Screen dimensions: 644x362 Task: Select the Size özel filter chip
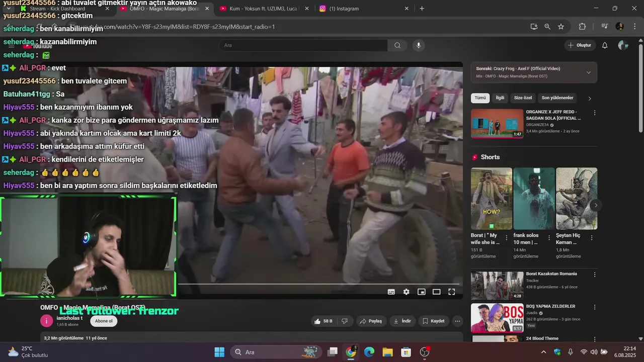pyautogui.click(x=523, y=98)
